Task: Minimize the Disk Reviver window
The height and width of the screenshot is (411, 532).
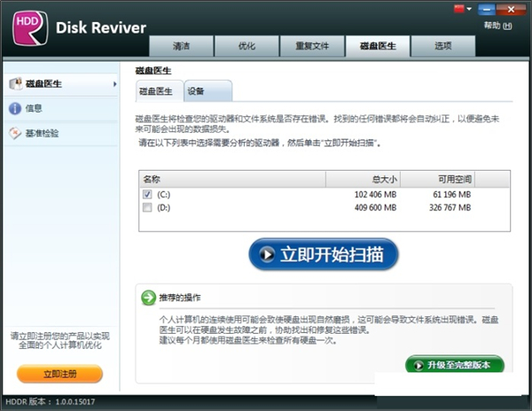Action: coord(487,10)
